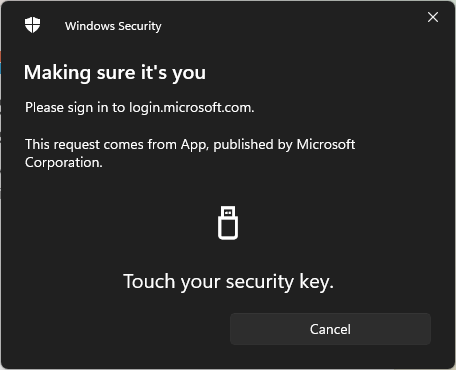The width and height of the screenshot is (456, 370).
Task: Select the "Making sure it's you" heading
Action: [115, 73]
